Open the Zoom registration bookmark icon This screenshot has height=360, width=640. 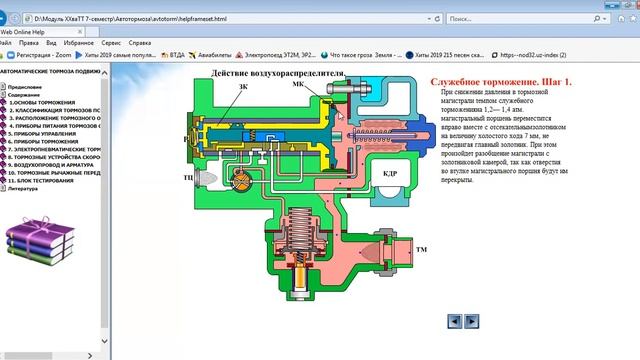11,55
